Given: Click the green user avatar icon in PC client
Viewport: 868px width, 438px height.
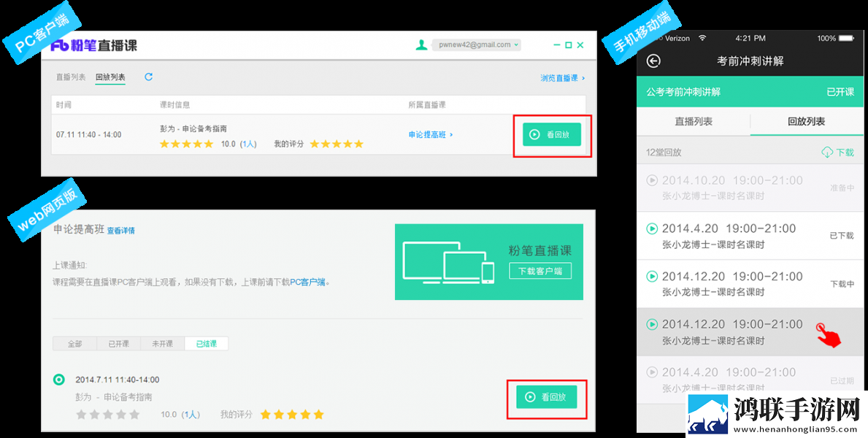Looking at the screenshot, I should [422, 45].
